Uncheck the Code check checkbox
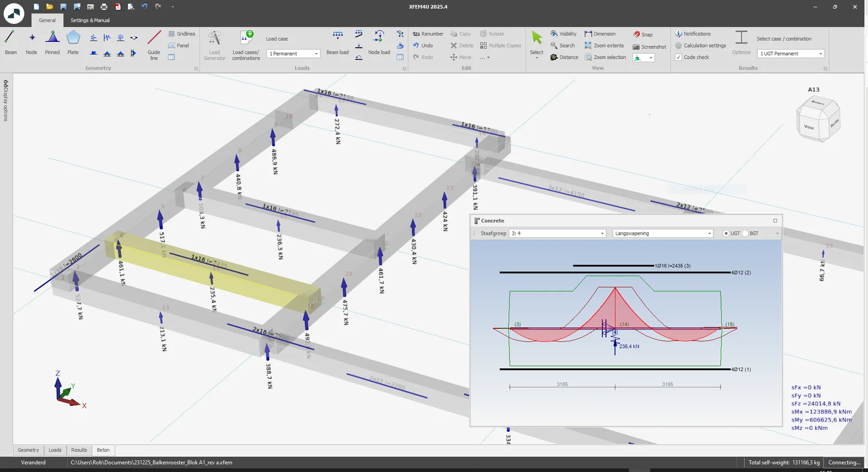Image resolution: width=868 pixels, height=472 pixels. click(x=678, y=57)
